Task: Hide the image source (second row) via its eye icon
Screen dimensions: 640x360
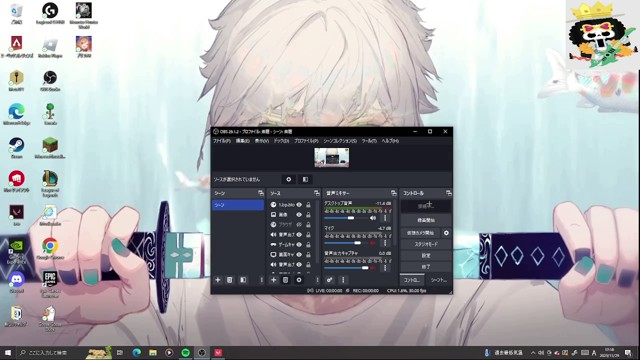Action: 299,214
